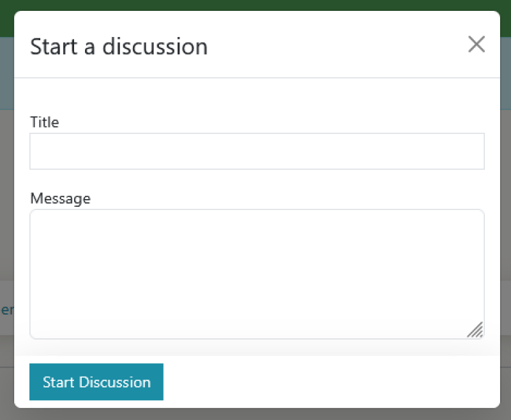Click the diagonal resize grip in Message box
The width and height of the screenshot is (511, 420).
pyautogui.click(x=475, y=329)
